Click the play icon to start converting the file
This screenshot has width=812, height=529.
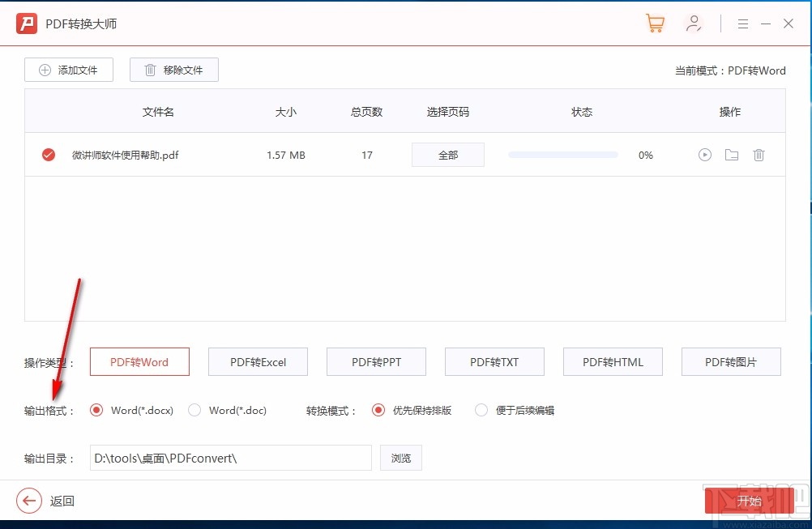[x=704, y=155]
